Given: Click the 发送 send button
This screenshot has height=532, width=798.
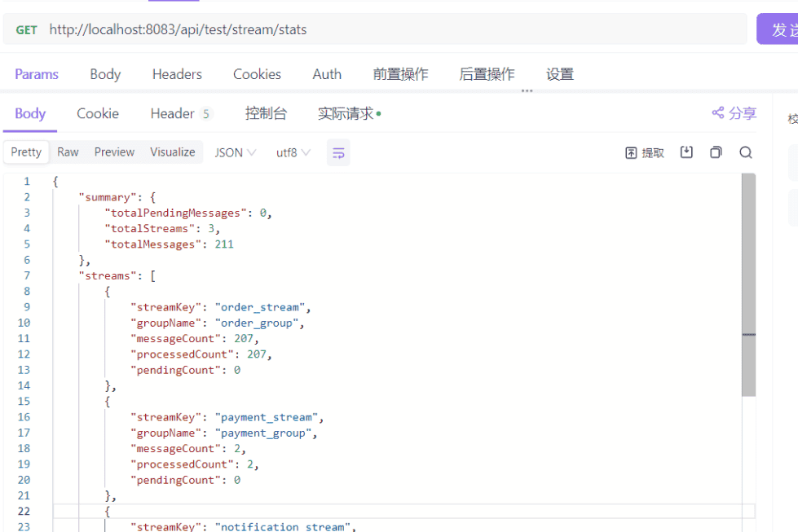Looking at the screenshot, I should 784,29.
